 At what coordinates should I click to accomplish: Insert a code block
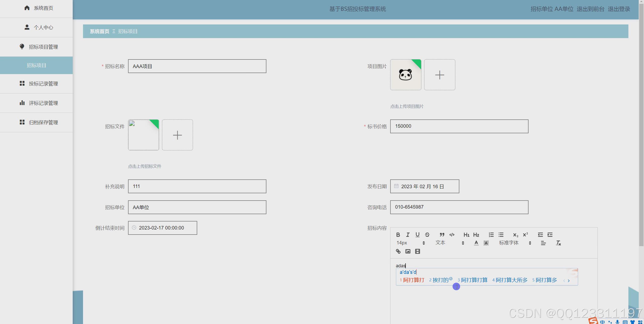(x=452, y=234)
